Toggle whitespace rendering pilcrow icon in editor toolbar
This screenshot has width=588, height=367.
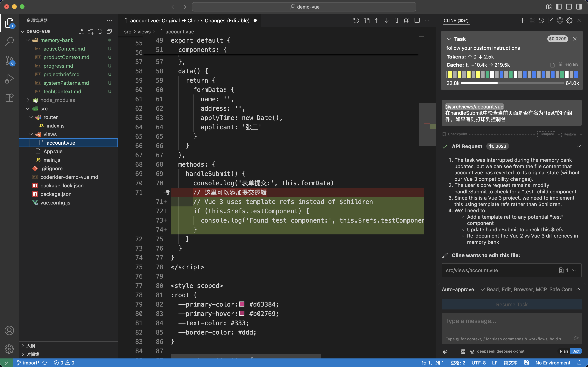pyautogui.click(x=396, y=21)
